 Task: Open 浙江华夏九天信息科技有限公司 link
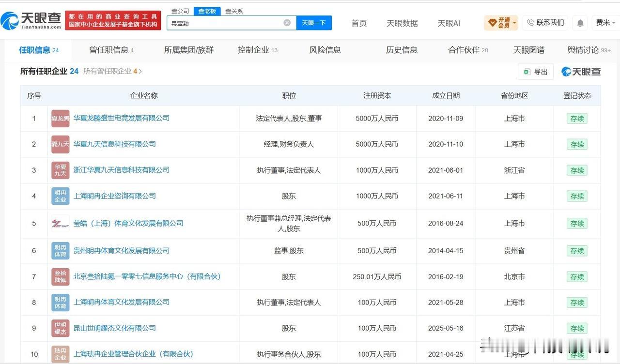(x=121, y=170)
